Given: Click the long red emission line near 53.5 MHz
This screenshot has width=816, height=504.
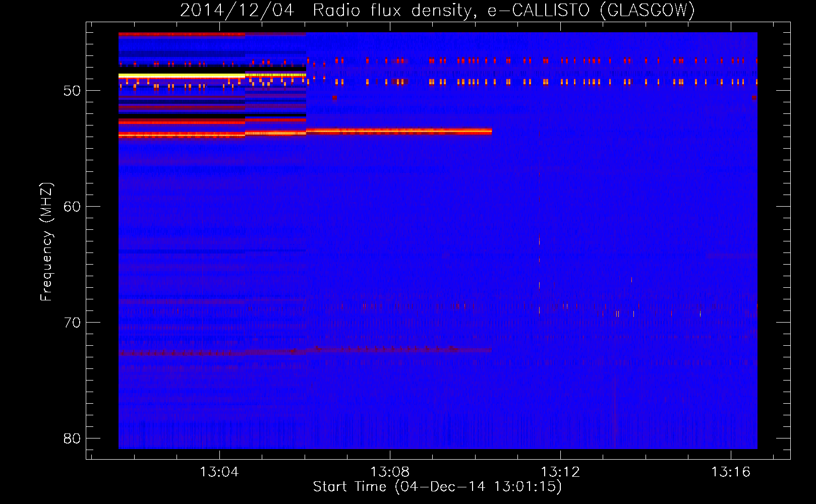Looking at the screenshot, I should click(398, 131).
